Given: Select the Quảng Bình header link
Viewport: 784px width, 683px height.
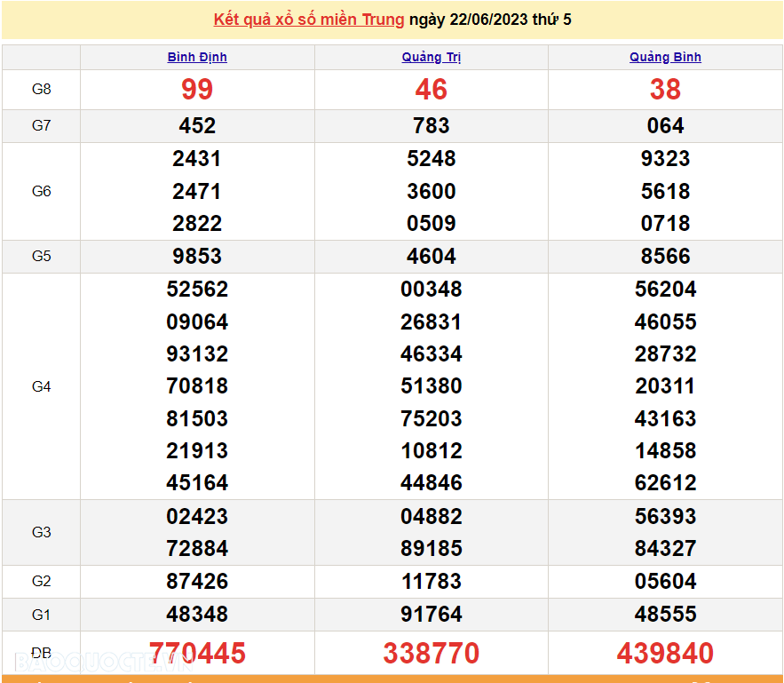Looking at the screenshot, I should pos(665,57).
